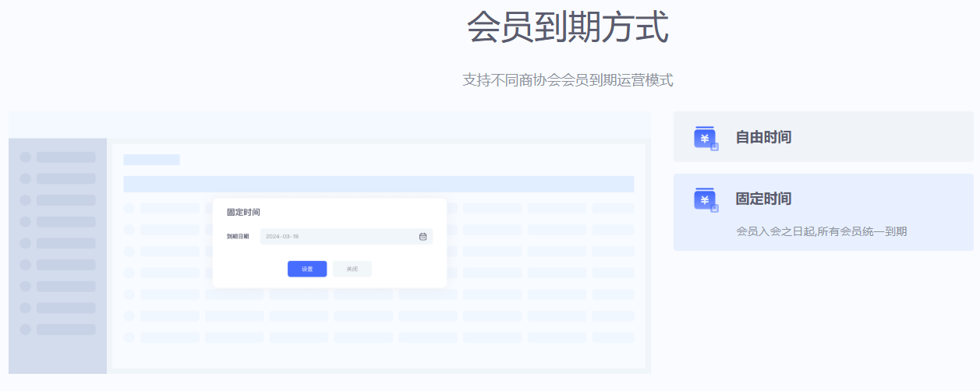Click the highlighted blue table header bar
The width and height of the screenshot is (980, 391).
(x=378, y=184)
